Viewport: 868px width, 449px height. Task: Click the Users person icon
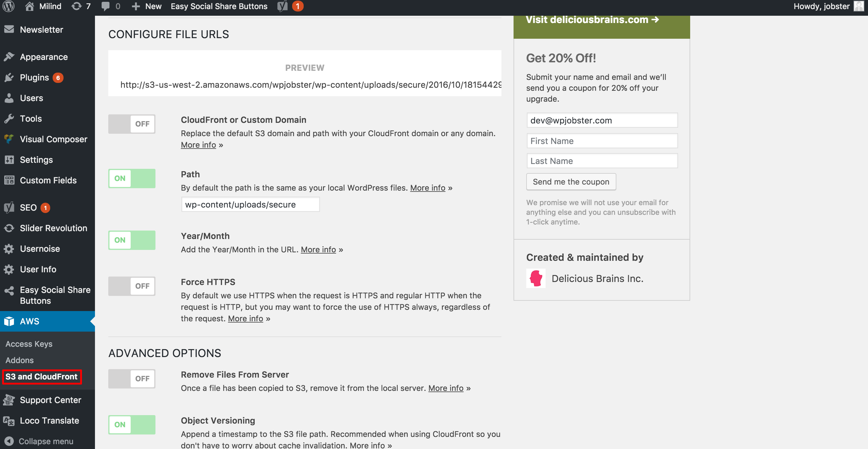pyautogui.click(x=9, y=98)
